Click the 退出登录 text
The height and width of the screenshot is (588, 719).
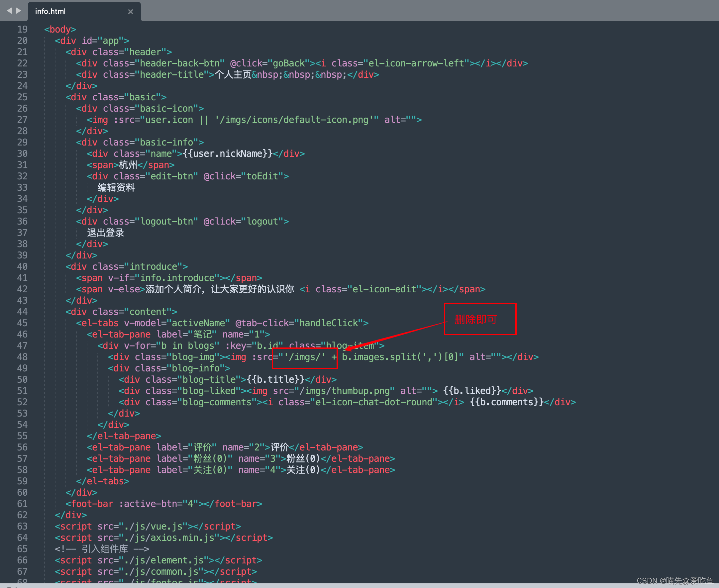click(x=105, y=233)
